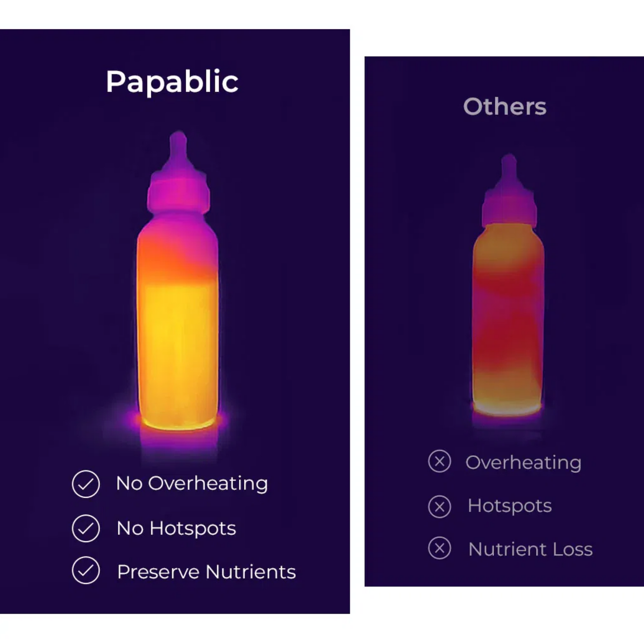Click the X icon beside Nutrient Loss
The image size is (644, 644).
(439, 548)
